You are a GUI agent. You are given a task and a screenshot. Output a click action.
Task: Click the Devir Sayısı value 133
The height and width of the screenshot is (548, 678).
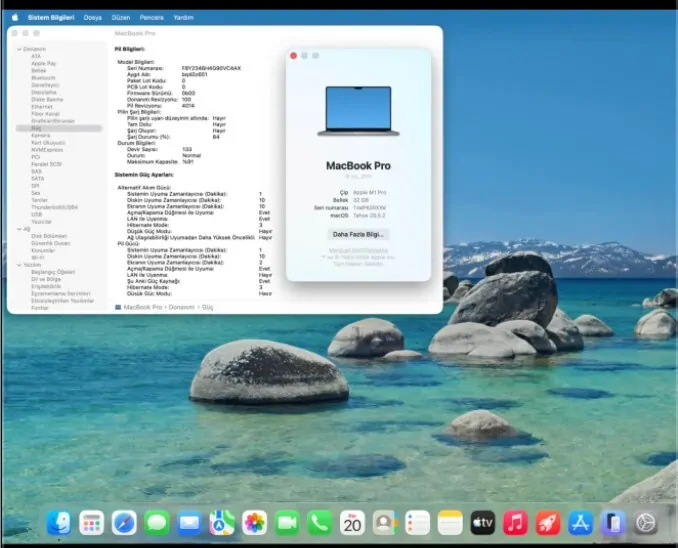(187, 149)
